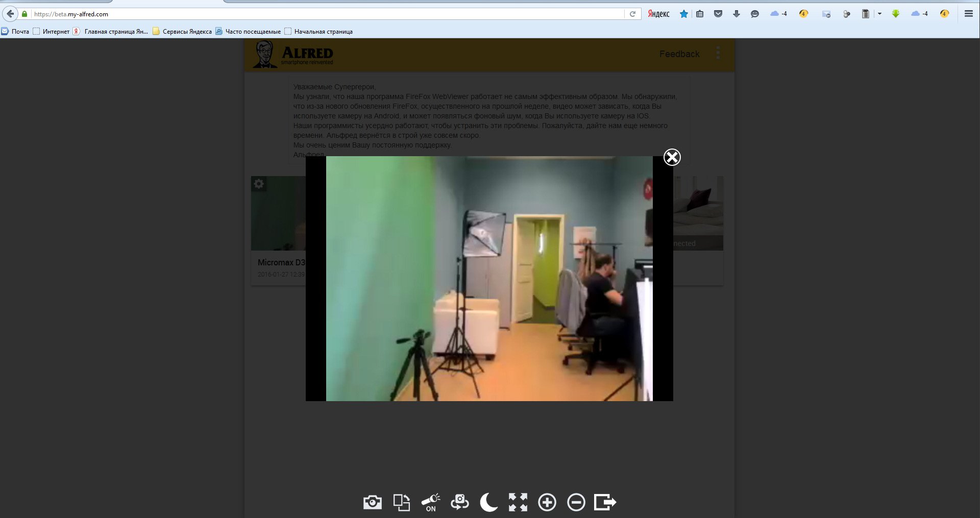The height and width of the screenshot is (518, 980).
Task: Open the Почта bookmark
Action: tap(16, 32)
